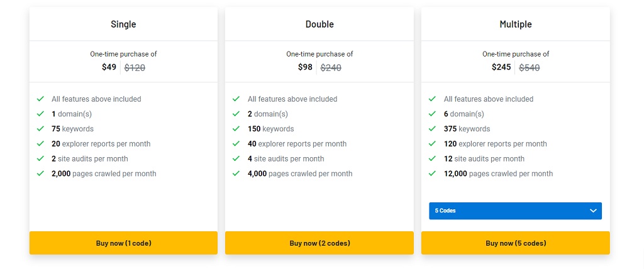
Task: Click the $245 price in the Multiple plan
Action: 501,67
